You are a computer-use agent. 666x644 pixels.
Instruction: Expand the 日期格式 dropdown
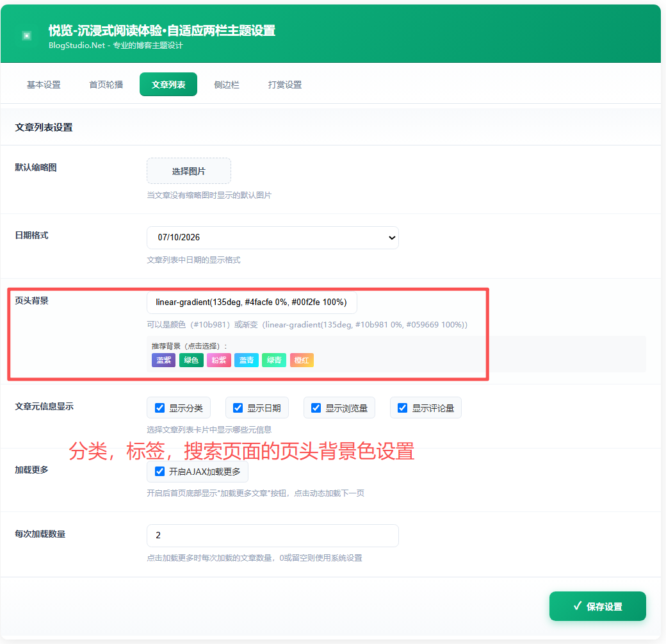point(273,238)
